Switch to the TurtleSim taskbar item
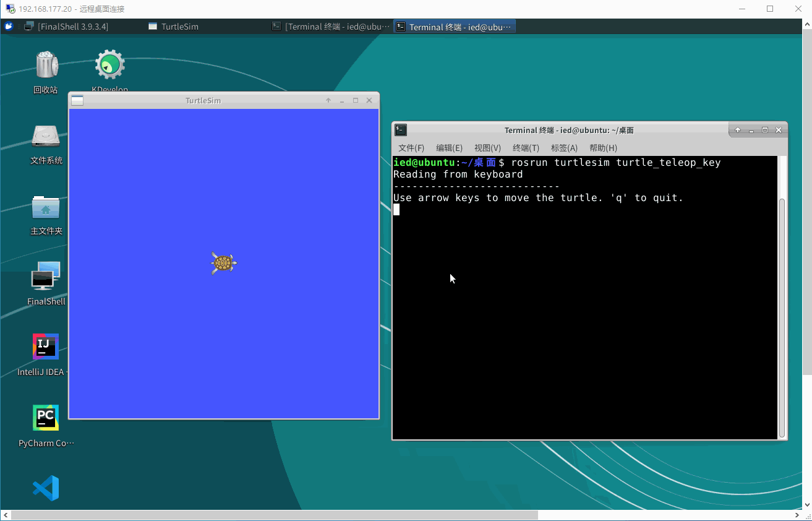 pos(207,27)
